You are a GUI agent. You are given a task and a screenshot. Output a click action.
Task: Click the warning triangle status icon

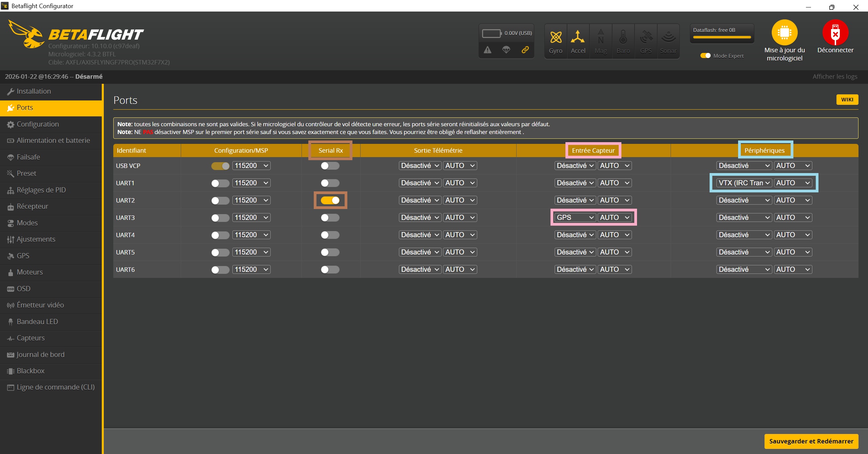pyautogui.click(x=487, y=50)
